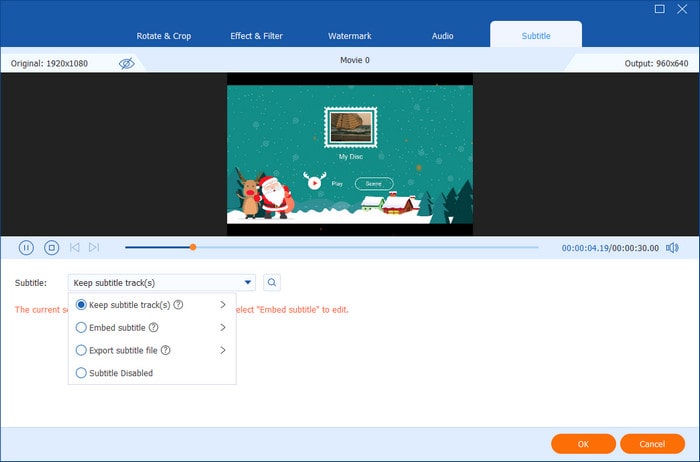The width and height of the screenshot is (700, 462).
Task: Expand Keep subtitle track(s) submenu arrow
Action: (222, 305)
